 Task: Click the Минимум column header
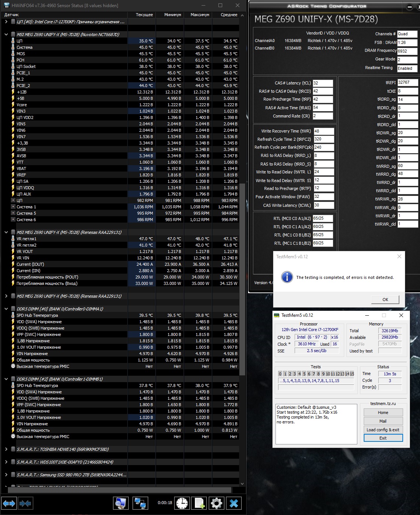click(170, 15)
